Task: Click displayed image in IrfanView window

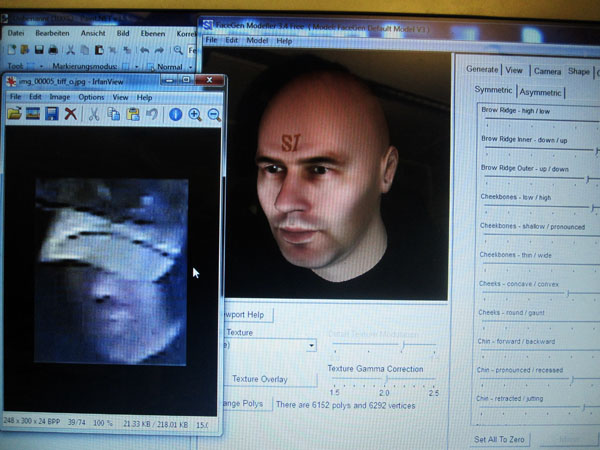Action: tap(111, 272)
